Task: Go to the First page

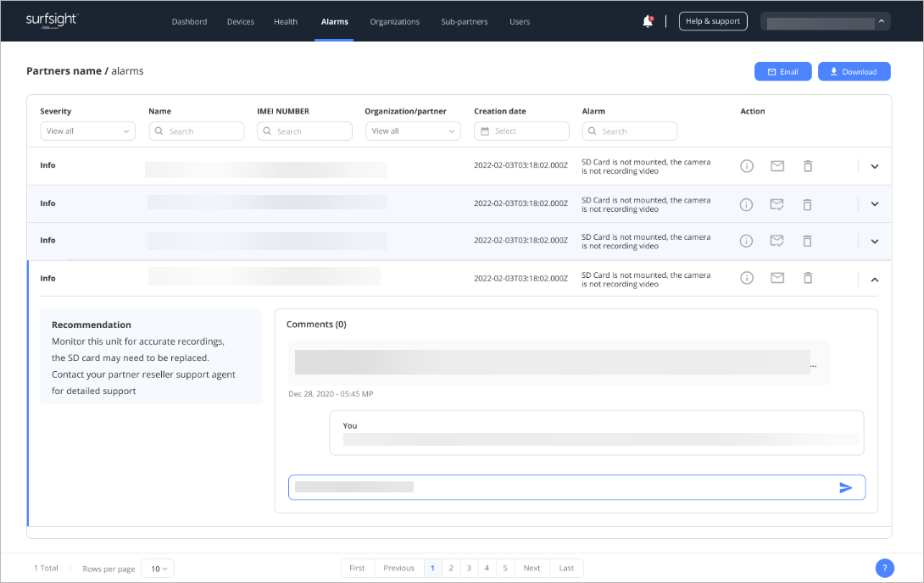Action: point(357,569)
